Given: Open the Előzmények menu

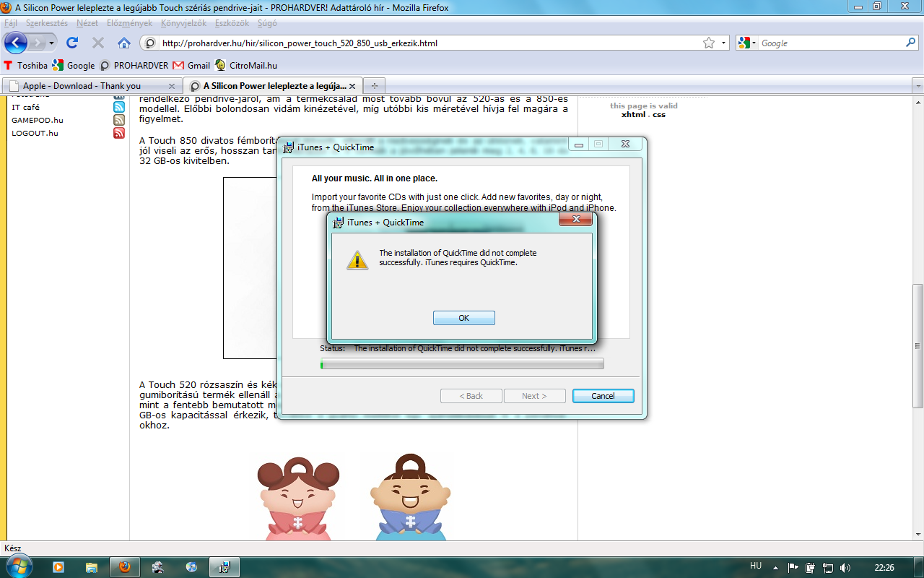Looking at the screenshot, I should pos(129,23).
